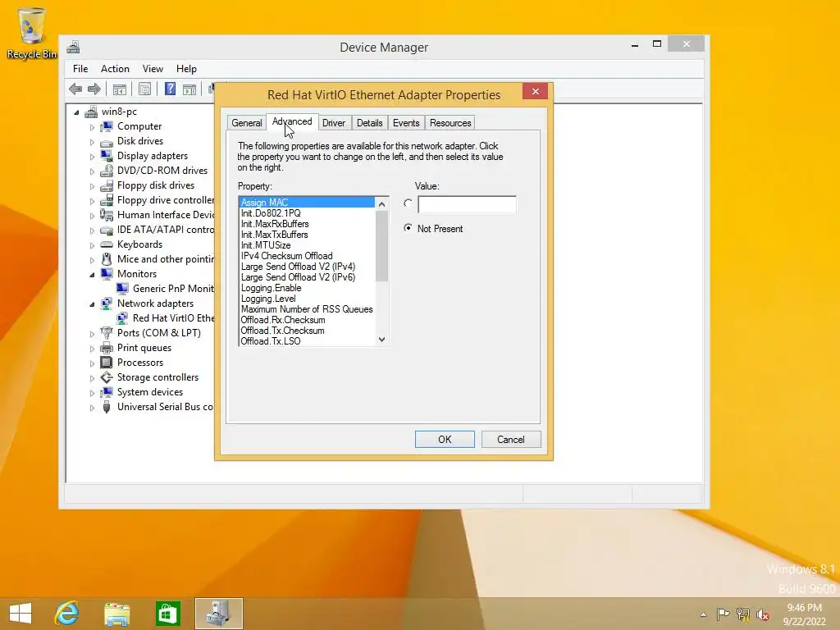Expand the Display adapters node arrow

pyautogui.click(x=92, y=157)
